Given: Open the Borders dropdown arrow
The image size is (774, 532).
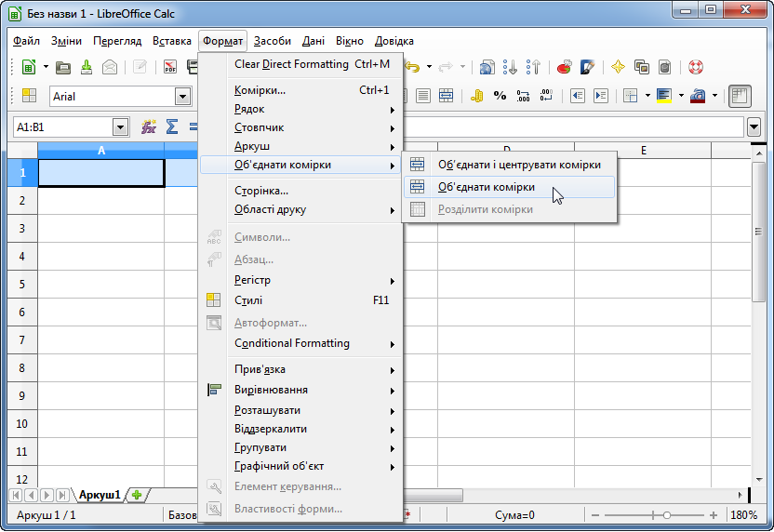Looking at the screenshot, I should pos(647,96).
